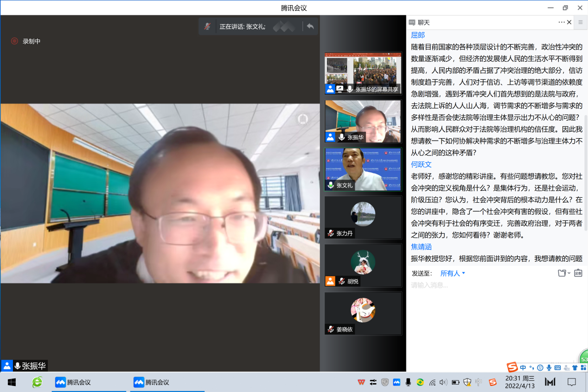Select 张振华's screen share thumbnail

tap(363, 73)
